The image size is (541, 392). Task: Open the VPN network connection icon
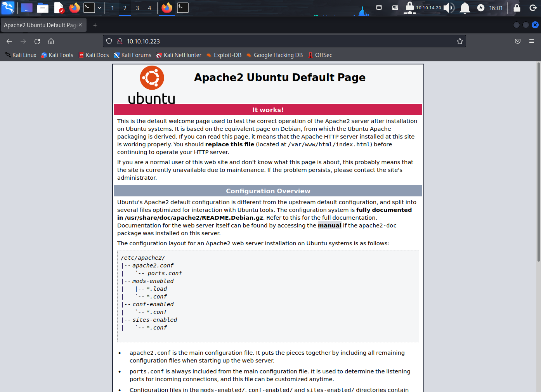click(410, 7)
